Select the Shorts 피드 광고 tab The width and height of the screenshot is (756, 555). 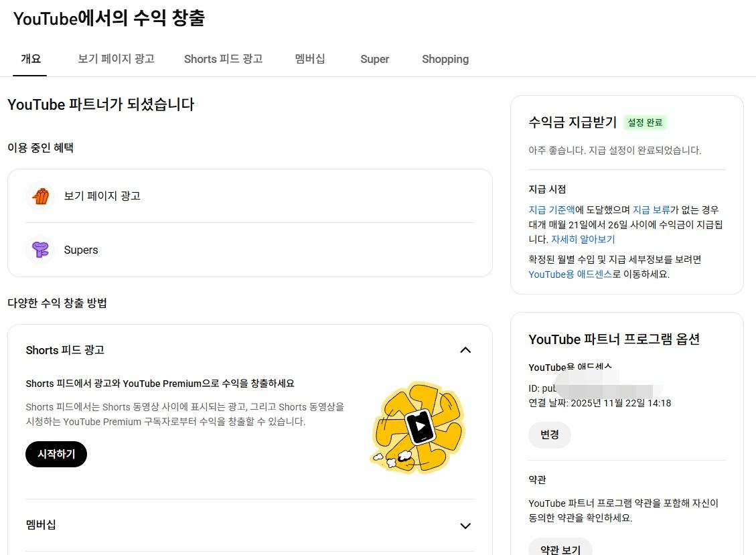(223, 59)
